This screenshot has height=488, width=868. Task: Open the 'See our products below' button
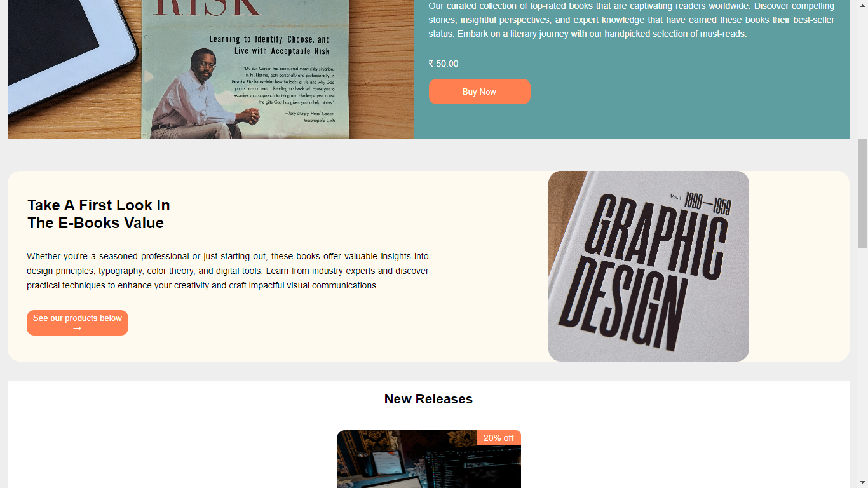(x=78, y=323)
